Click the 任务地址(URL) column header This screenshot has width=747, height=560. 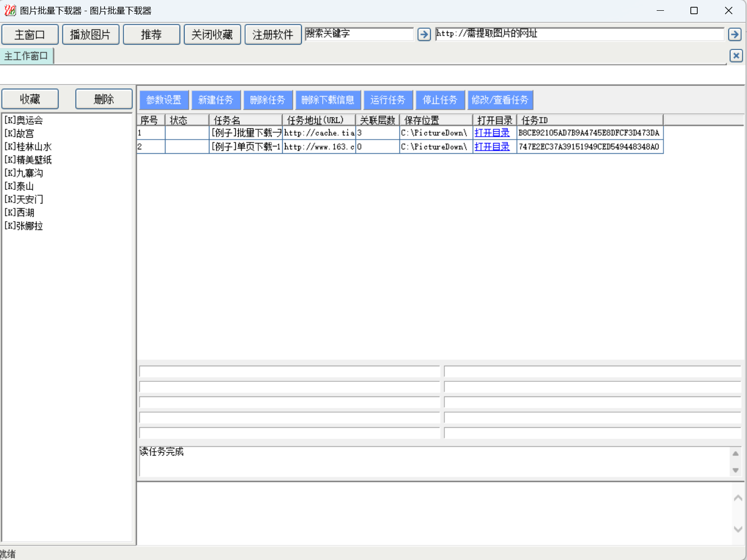click(x=319, y=120)
